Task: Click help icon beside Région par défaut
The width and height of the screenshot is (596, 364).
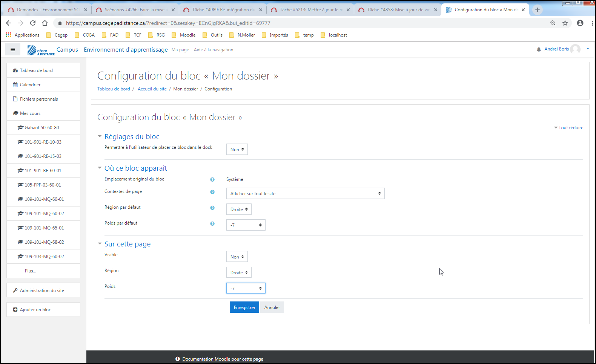Action: point(212,208)
